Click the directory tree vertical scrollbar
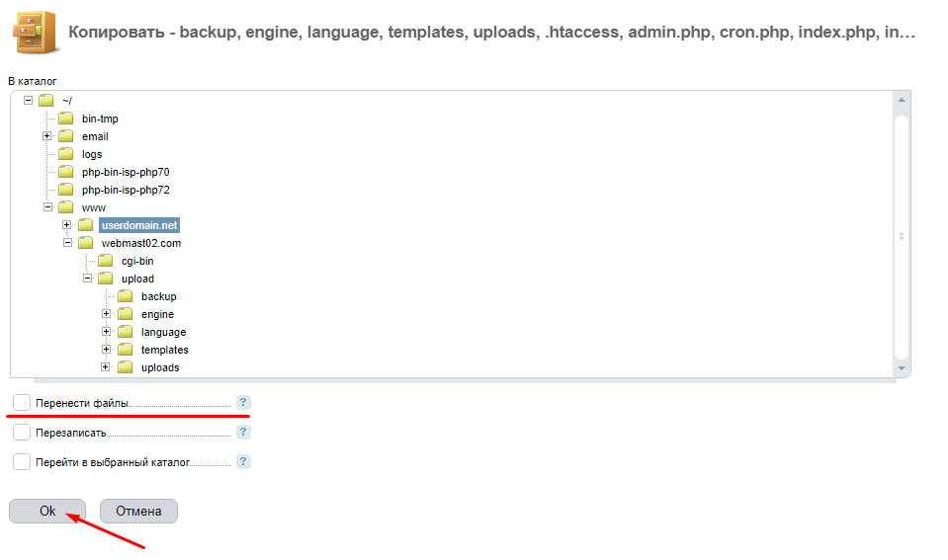Viewport: 948px width, 560px height. click(901, 237)
